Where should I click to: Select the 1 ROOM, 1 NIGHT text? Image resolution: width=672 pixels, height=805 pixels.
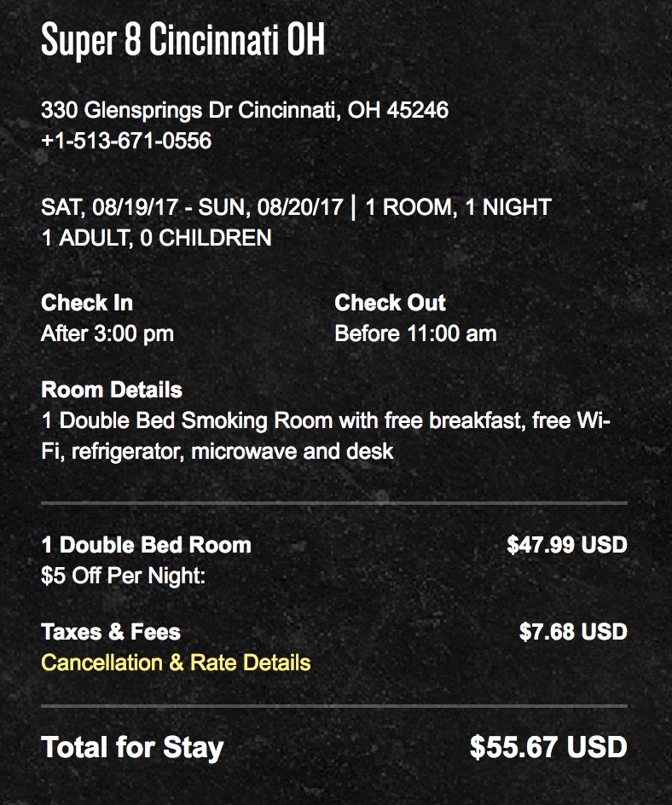[458, 207]
